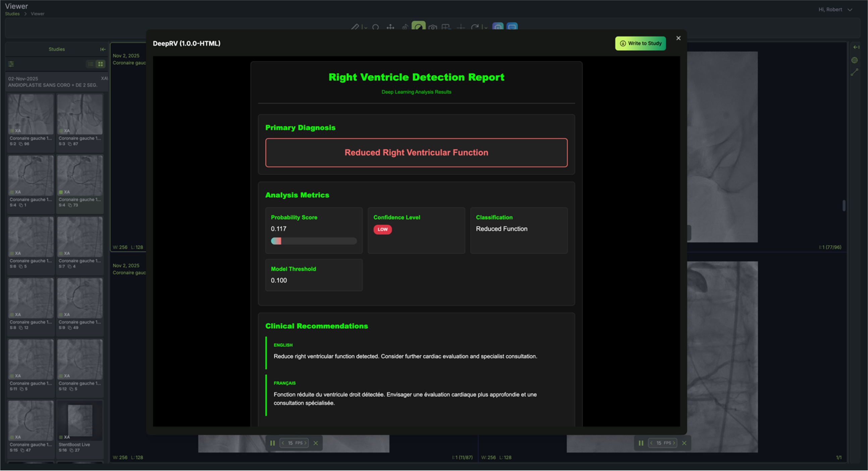Open the viewport layout grid tool
Screen dimensions: 868x471
click(446, 27)
